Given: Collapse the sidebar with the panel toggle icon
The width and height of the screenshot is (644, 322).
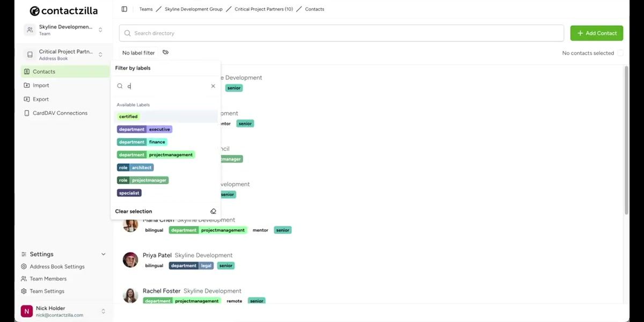Looking at the screenshot, I should point(124,9).
